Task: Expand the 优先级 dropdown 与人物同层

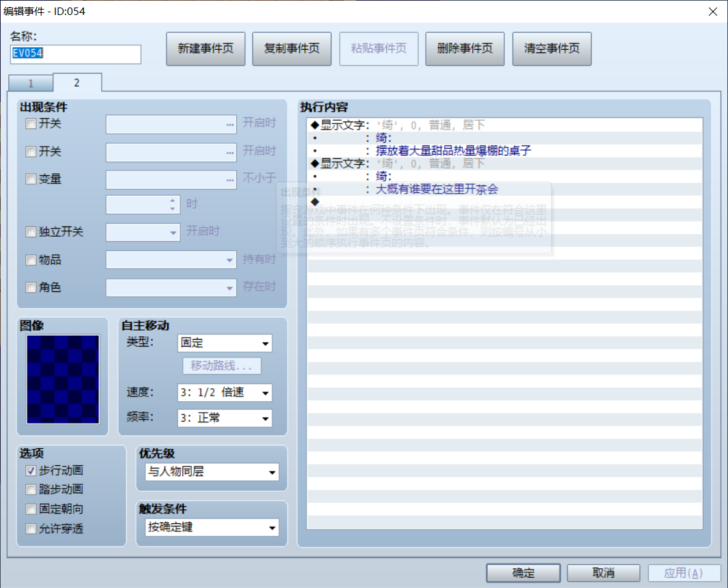Action: (212, 472)
